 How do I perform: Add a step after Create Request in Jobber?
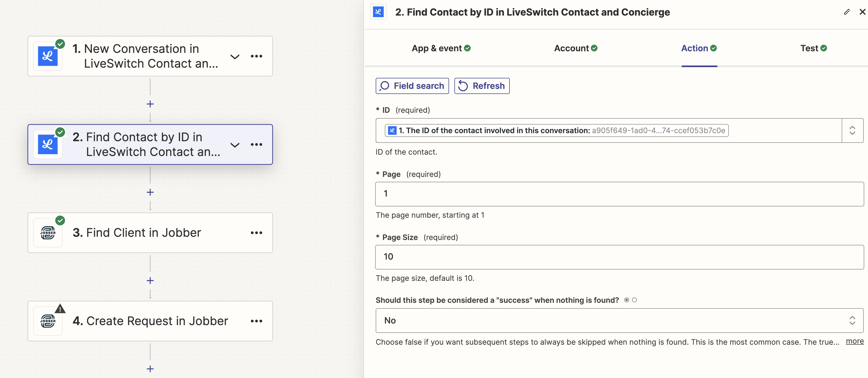pyautogui.click(x=150, y=369)
